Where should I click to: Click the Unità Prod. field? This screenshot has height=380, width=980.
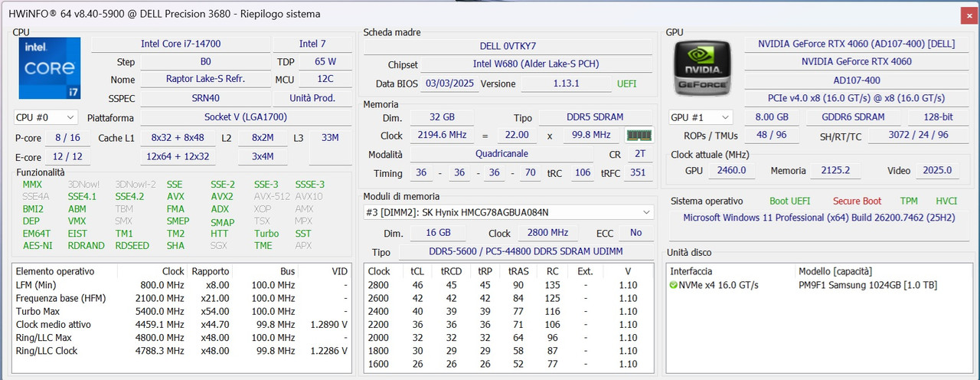(x=312, y=97)
